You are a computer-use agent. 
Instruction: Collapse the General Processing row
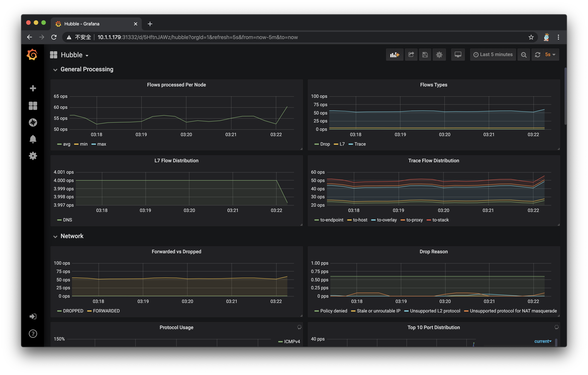(87, 69)
